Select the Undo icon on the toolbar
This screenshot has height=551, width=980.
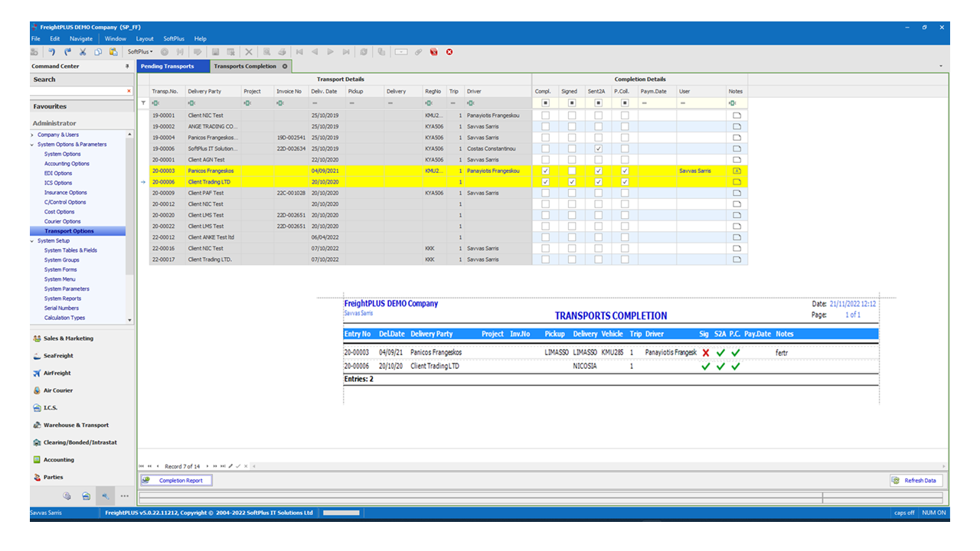(x=52, y=51)
